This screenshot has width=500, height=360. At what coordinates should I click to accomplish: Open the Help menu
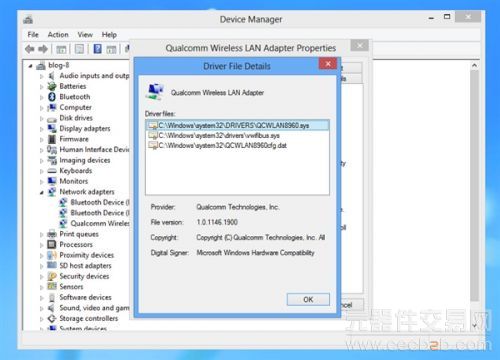tap(109, 35)
